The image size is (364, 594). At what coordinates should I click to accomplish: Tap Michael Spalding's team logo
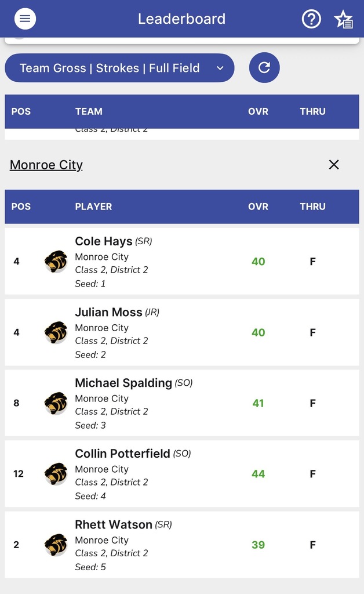coord(56,403)
